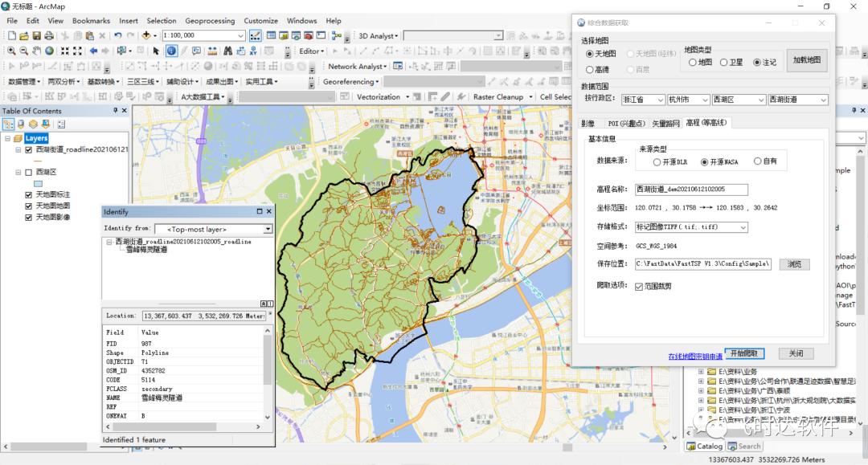Click the 在线地图密钥申请 link
Viewport: 868px width, 465px height.
(694, 356)
